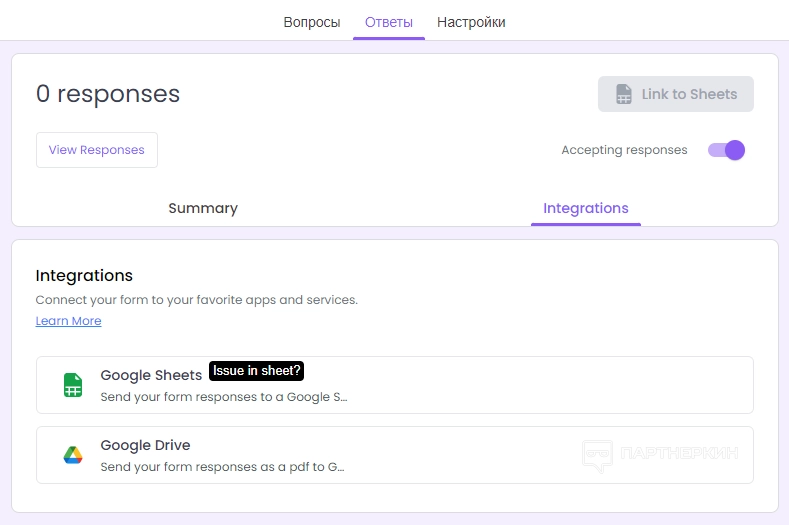
Task: Click the "Issue in sheet?" badge
Action: (x=256, y=371)
